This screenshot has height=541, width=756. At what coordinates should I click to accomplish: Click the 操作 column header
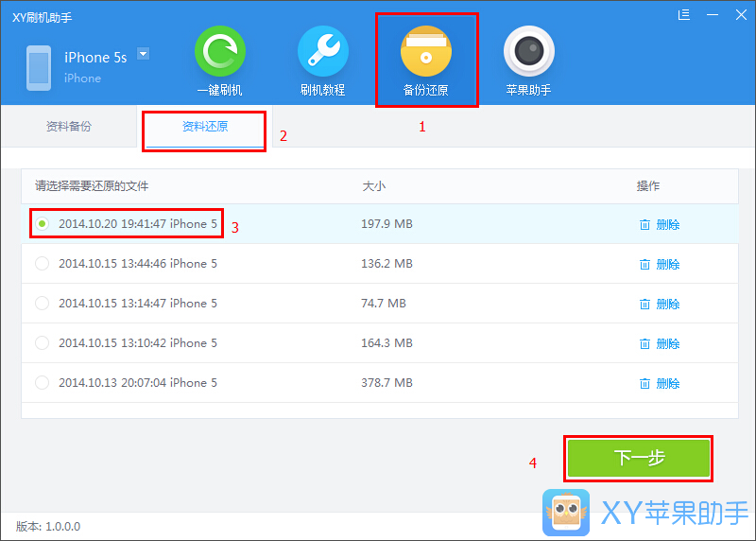648,186
